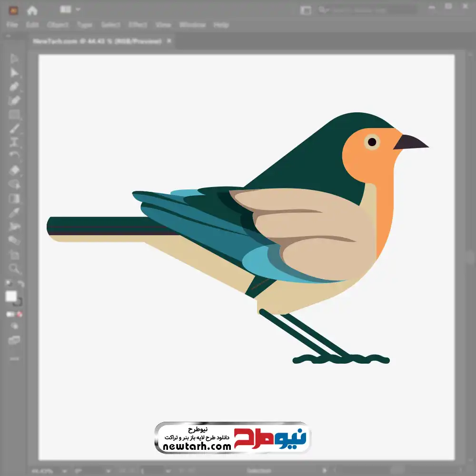Click the search field in the top bar

pyautogui.click(x=367, y=10)
